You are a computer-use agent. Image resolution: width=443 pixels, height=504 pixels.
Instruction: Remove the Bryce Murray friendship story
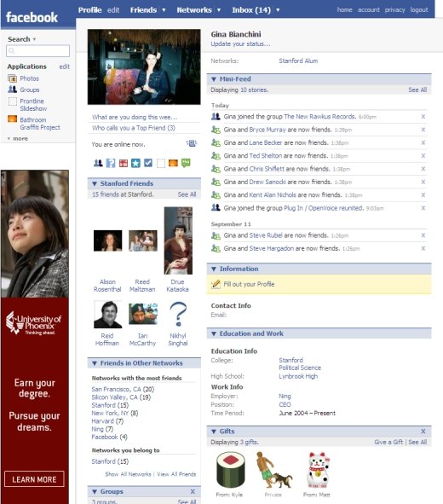423,130
